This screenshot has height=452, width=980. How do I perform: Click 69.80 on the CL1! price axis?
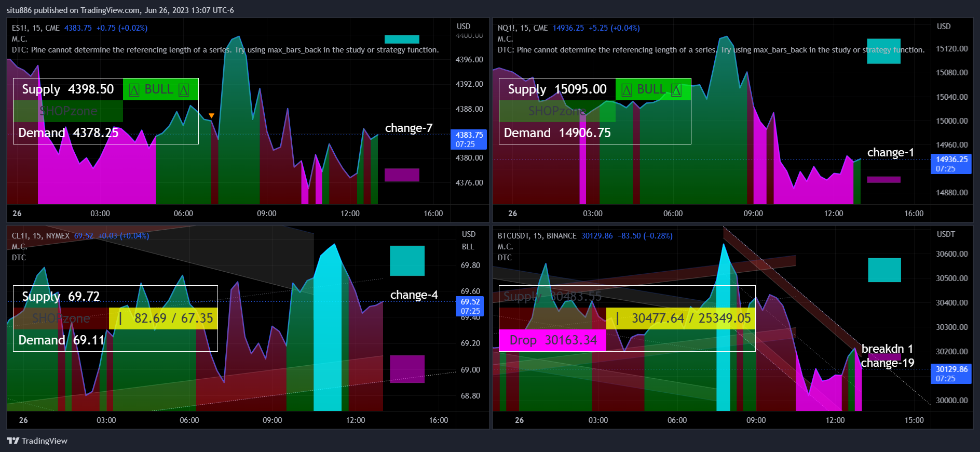470,265
